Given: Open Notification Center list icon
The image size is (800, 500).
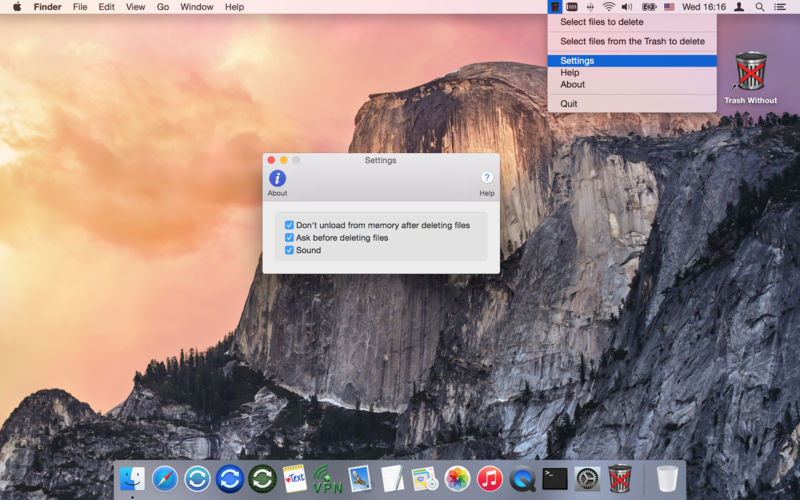Looking at the screenshot, I should tap(780, 7).
